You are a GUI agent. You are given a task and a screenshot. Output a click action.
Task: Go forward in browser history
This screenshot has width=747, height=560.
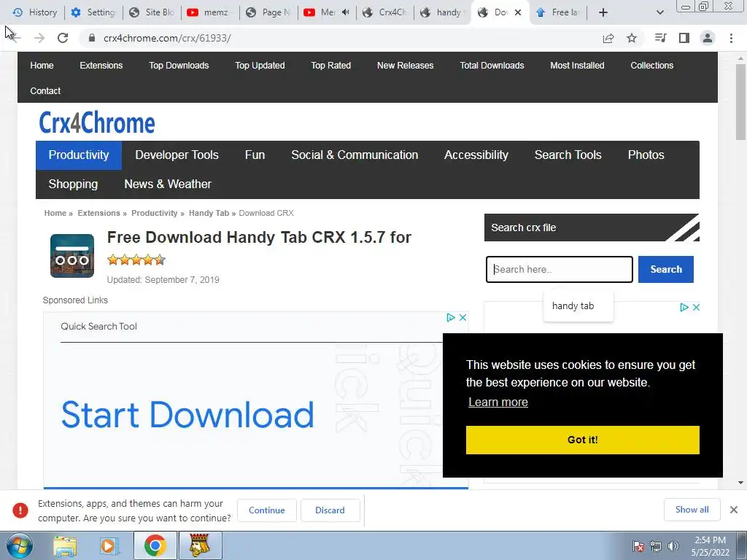(x=39, y=38)
